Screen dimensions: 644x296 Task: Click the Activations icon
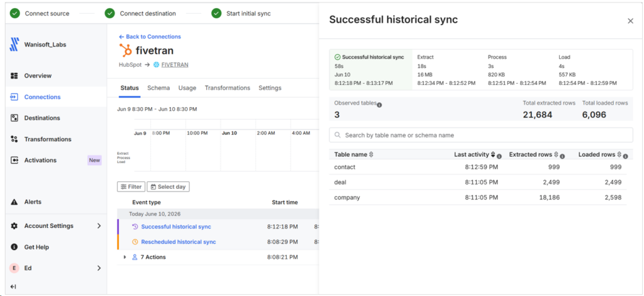point(14,161)
